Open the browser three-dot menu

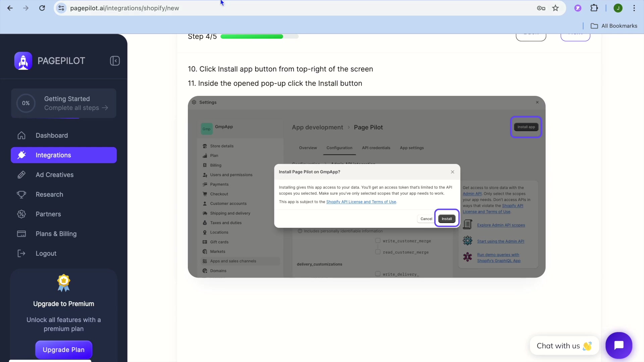pos(634,8)
